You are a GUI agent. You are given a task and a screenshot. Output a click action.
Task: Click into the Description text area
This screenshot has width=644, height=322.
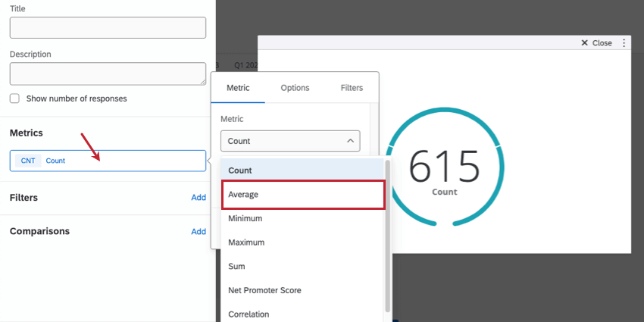coord(108,73)
